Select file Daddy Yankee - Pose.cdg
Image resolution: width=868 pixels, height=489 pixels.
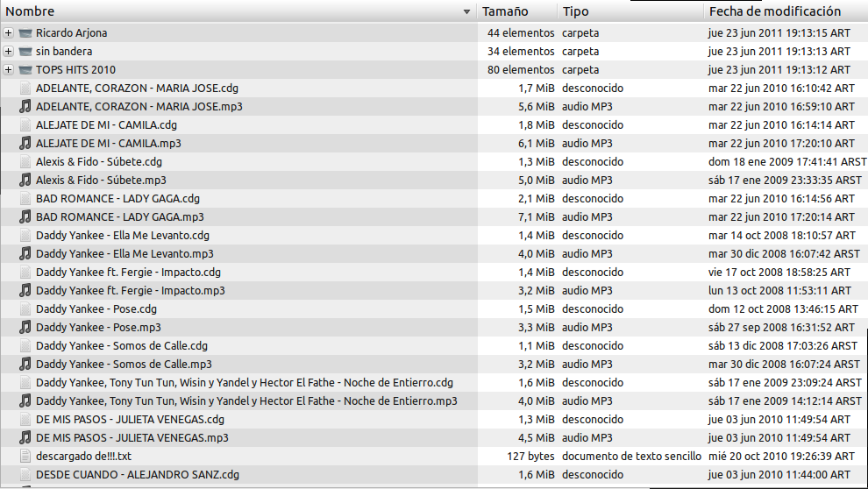(x=96, y=308)
